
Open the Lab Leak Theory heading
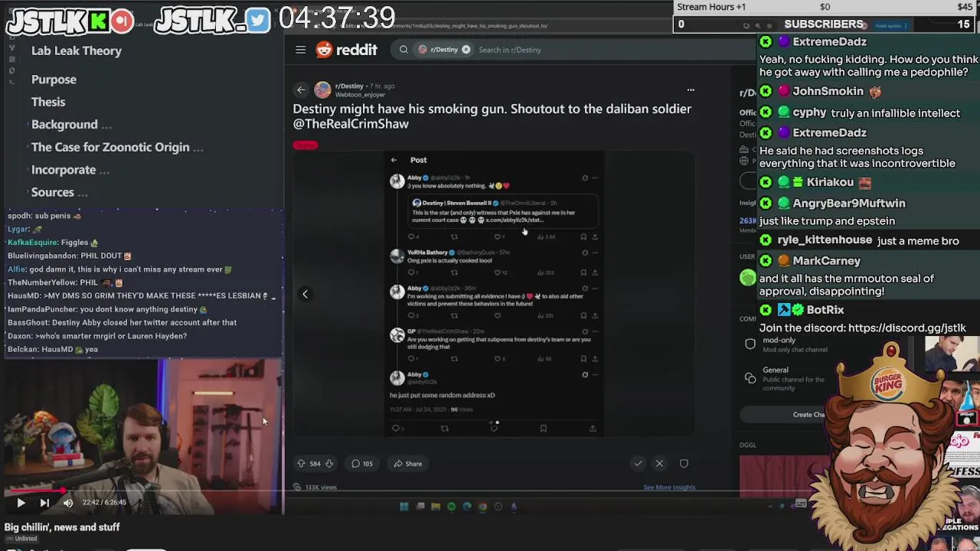pyautogui.click(x=77, y=51)
